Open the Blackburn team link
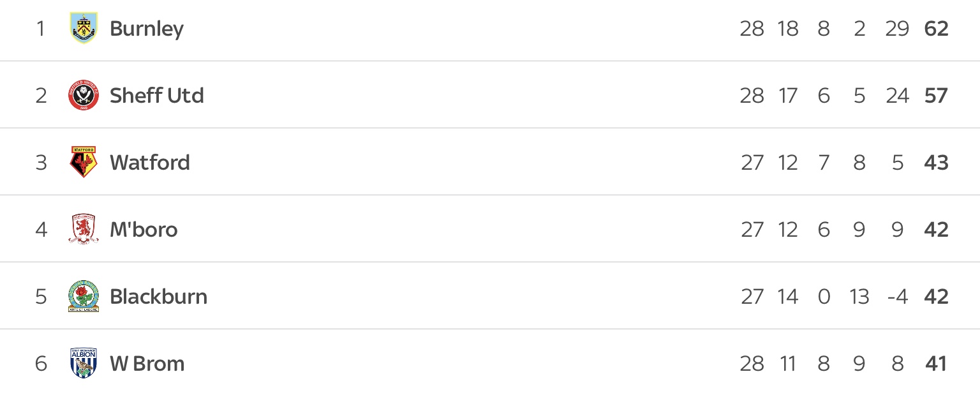This screenshot has height=395, width=980. pyautogui.click(x=159, y=297)
